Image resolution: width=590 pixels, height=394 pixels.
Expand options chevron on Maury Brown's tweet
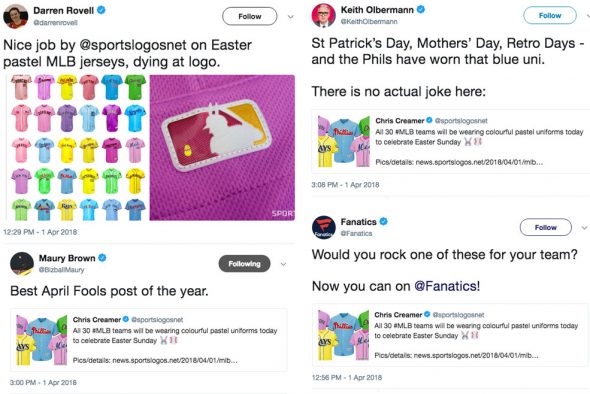[283, 264]
